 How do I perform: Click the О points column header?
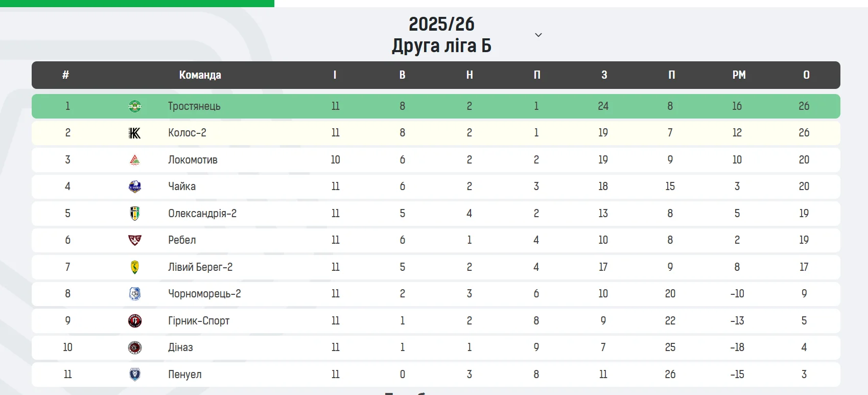pyautogui.click(x=806, y=75)
